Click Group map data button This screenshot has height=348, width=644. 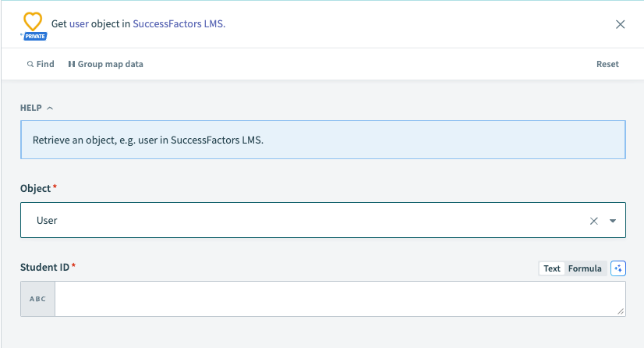click(105, 64)
